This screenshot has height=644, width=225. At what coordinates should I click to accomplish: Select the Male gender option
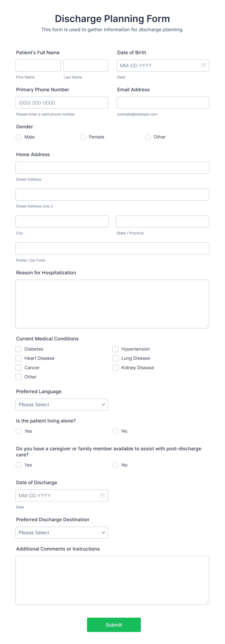point(18,137)
